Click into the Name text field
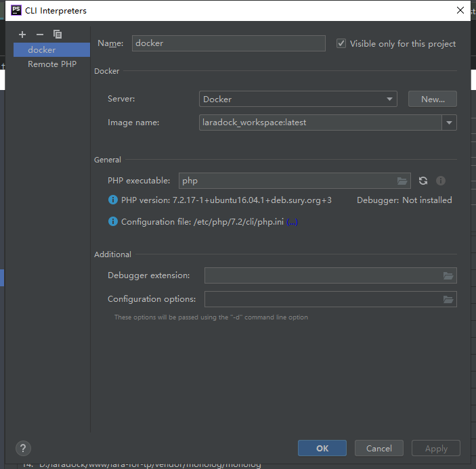 229,43
